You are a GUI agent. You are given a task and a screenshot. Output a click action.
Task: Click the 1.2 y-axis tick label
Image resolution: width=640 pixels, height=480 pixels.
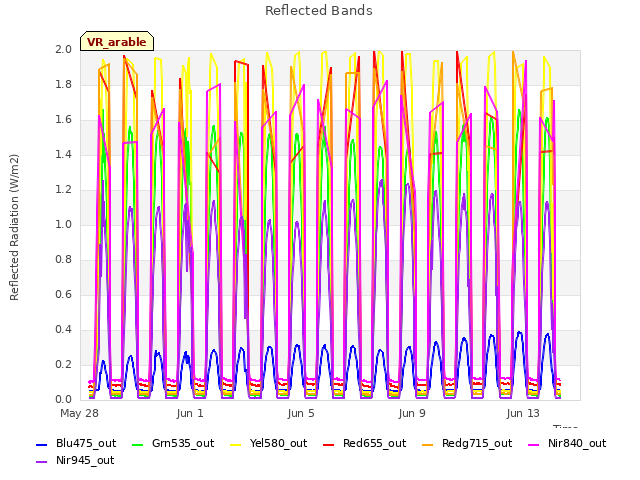pyautogui.click(x=63, y=189)
